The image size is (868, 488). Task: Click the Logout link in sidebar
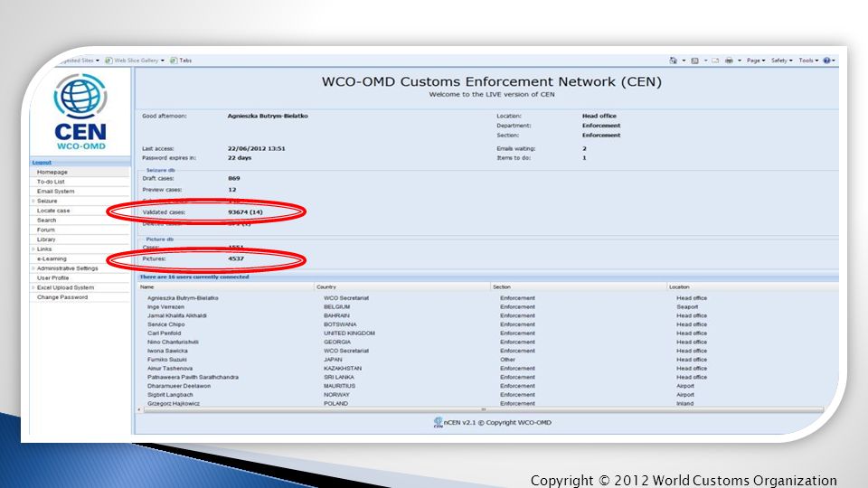(42, 162)
